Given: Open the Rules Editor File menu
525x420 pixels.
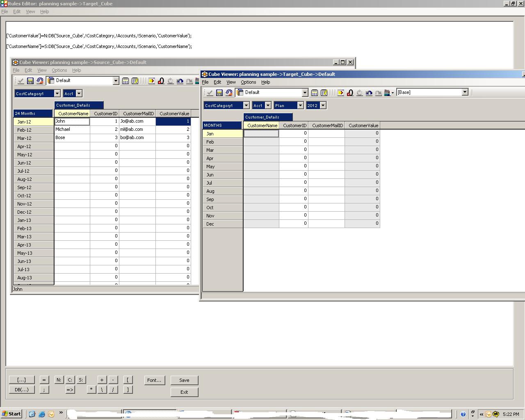Looking at the screenshot, I should point(5,11).
